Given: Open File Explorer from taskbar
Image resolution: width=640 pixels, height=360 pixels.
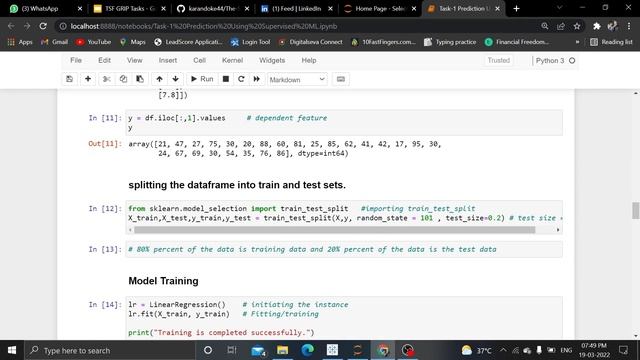Looking at the screenshot, I should coord(282,350).
